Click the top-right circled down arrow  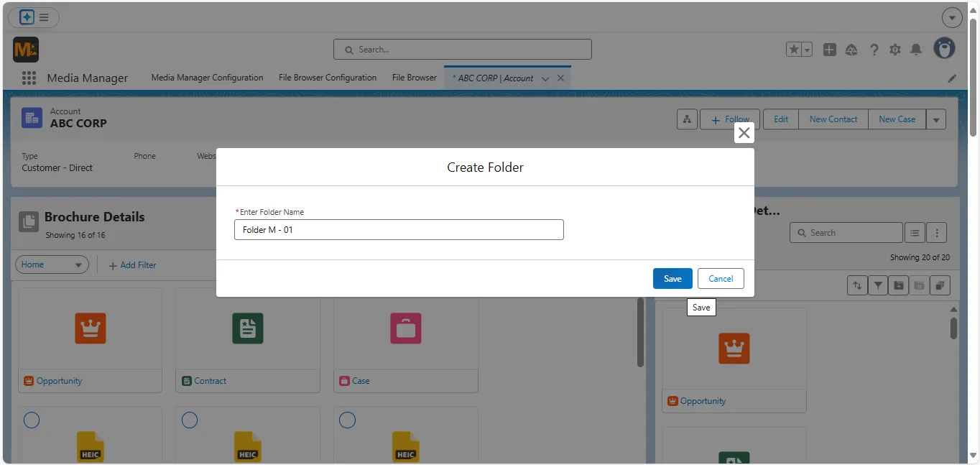(x=952, y=17)
